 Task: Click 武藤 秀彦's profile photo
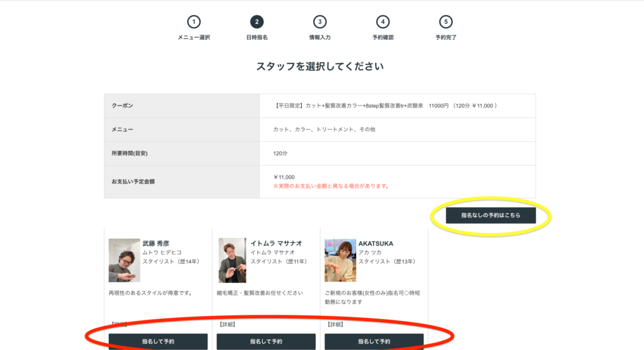[124, 260]
